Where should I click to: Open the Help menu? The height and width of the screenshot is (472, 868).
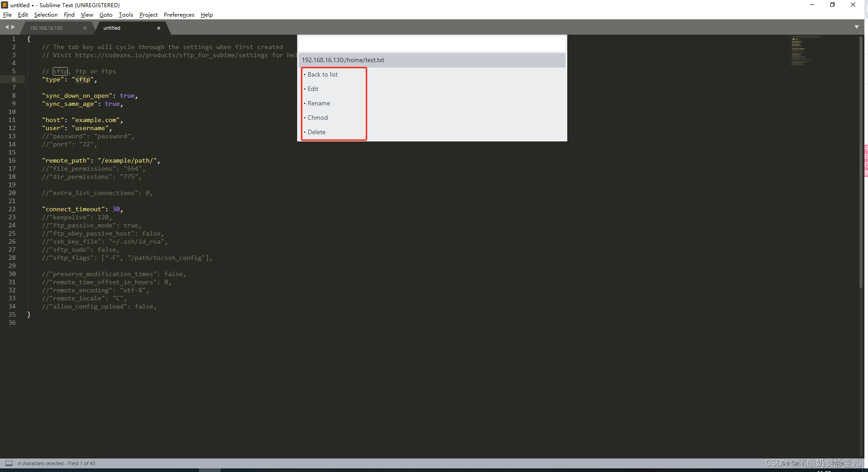(x=207, y=15)
